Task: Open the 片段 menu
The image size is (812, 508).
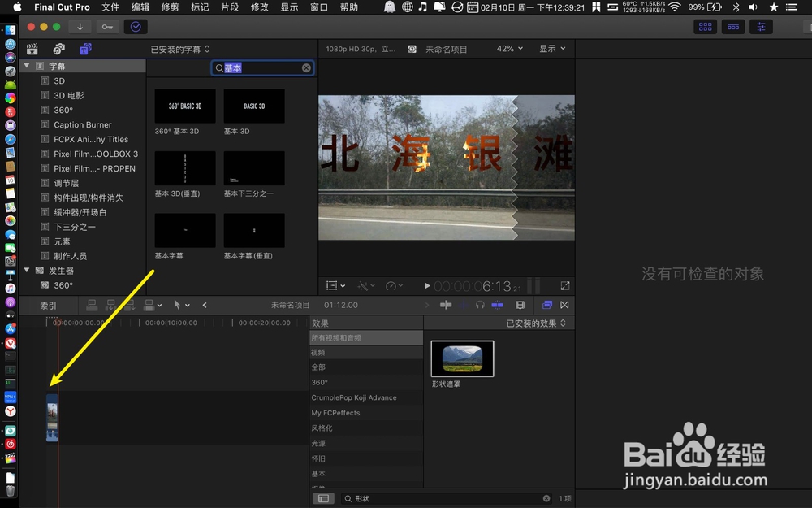Action: (x=230, y=7)
